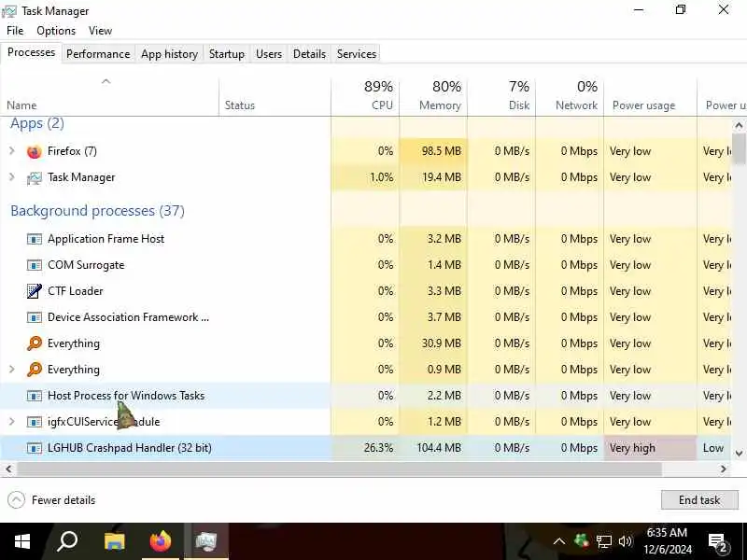Image resolution: width=747 pixels, height=560 pixels.
Task: Click the Very high power usage cell
Action: tap(650, 448)
